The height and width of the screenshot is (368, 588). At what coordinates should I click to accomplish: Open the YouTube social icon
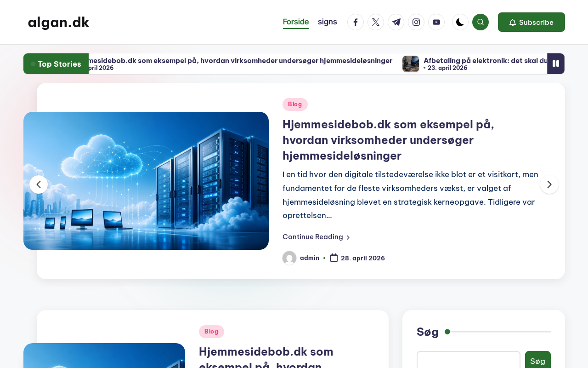click(x=436, y=22)
